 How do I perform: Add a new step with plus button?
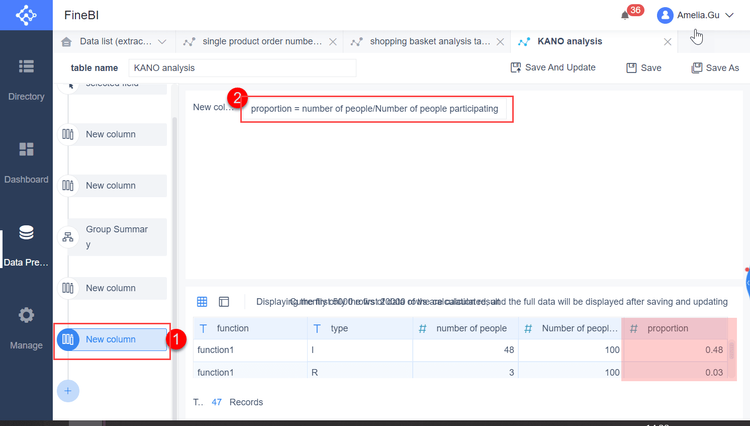tap(68, 391)
